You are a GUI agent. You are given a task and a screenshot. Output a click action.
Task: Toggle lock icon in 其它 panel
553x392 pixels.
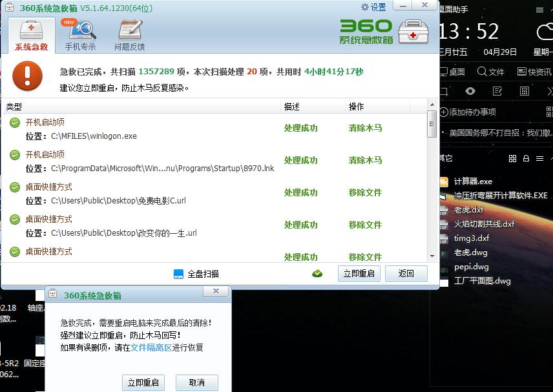tap(526, 158)
